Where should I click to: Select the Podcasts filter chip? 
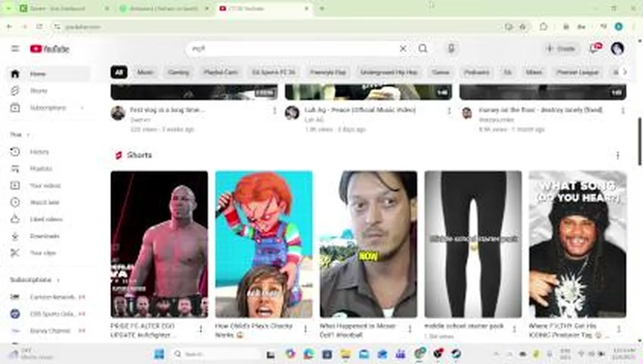(477, 72)
